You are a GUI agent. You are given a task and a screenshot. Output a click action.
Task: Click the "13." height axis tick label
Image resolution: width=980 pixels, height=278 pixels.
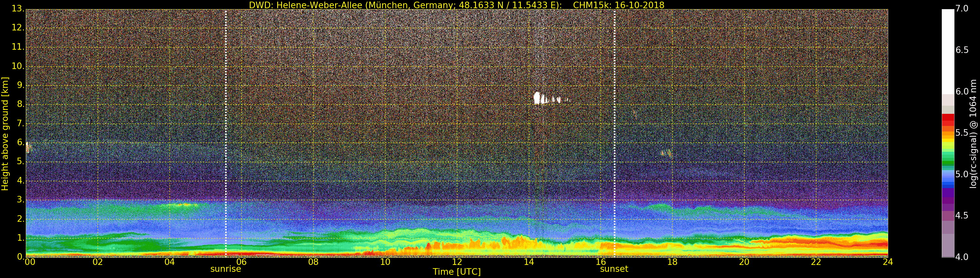(x=18, y=9)
